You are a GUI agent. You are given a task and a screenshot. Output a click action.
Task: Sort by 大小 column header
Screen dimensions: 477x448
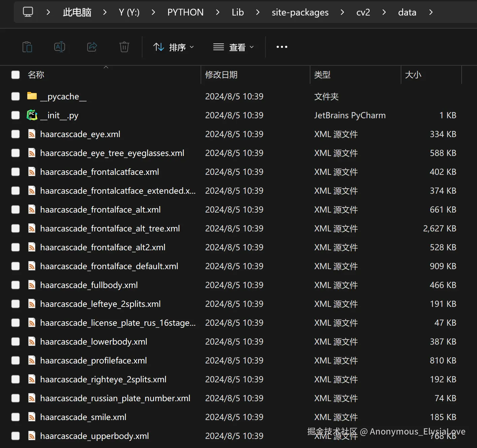coord(413,75)
